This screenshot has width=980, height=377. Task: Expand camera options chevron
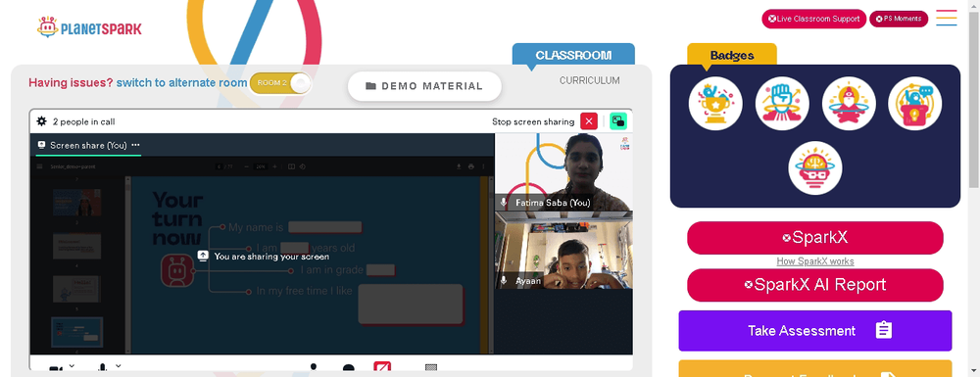(x=72, y=366)
